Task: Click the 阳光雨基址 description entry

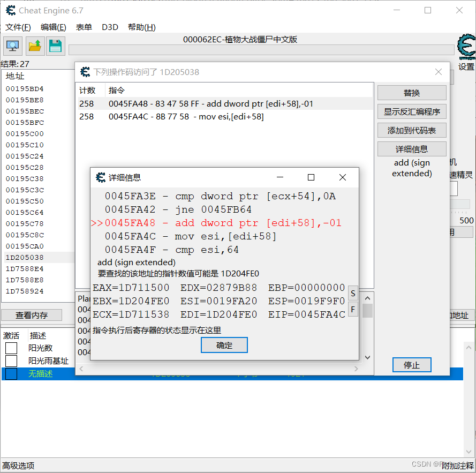Action: pyautogui.click(x=48, y=361)
